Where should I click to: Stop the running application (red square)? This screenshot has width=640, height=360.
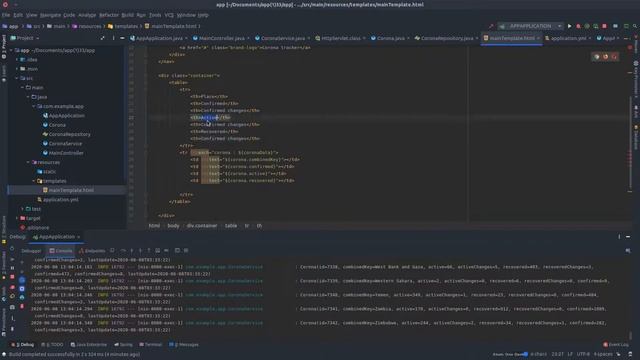click(x=604, y=26)
